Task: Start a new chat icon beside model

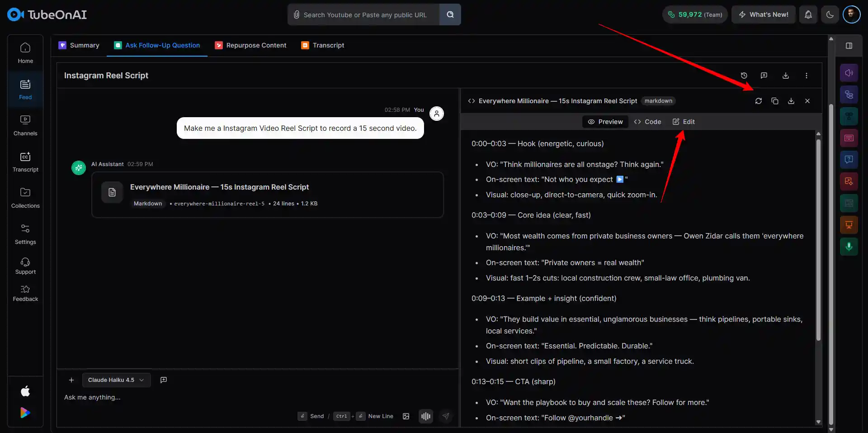Action: (x=164, y=380)
